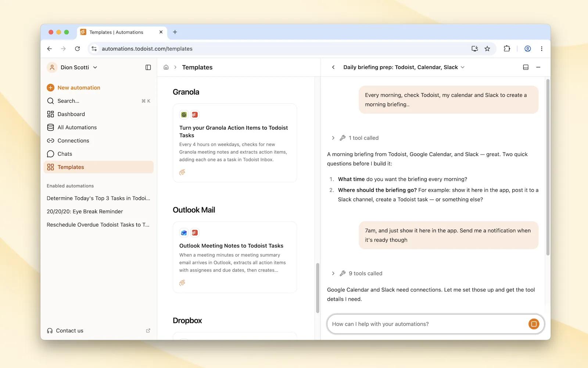Open Reschedule Overdue Todoist Tasks automation
This screenshot has width=588, height=368.
98,225
